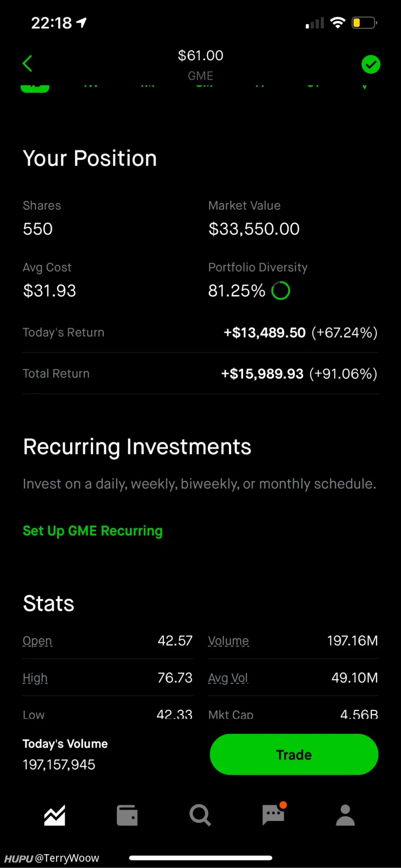Open the account profile tab icon
This screenshot has width=401, height=868.
coord(345,815)
